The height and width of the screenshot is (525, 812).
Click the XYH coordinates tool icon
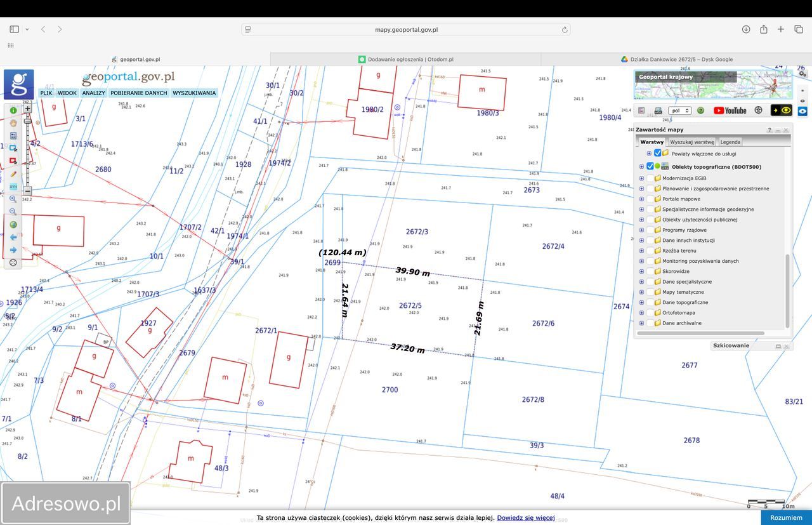13,187
